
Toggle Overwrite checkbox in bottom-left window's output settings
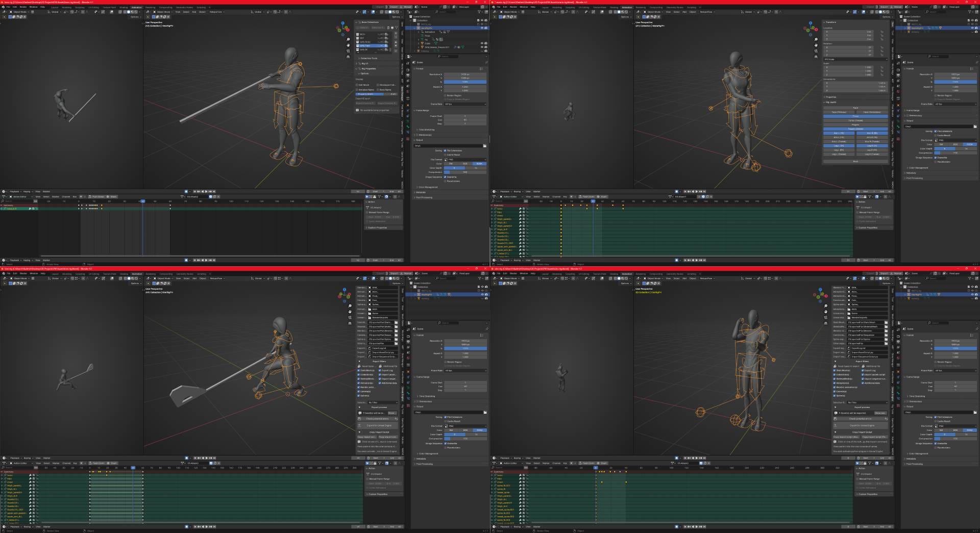[445, 443]
